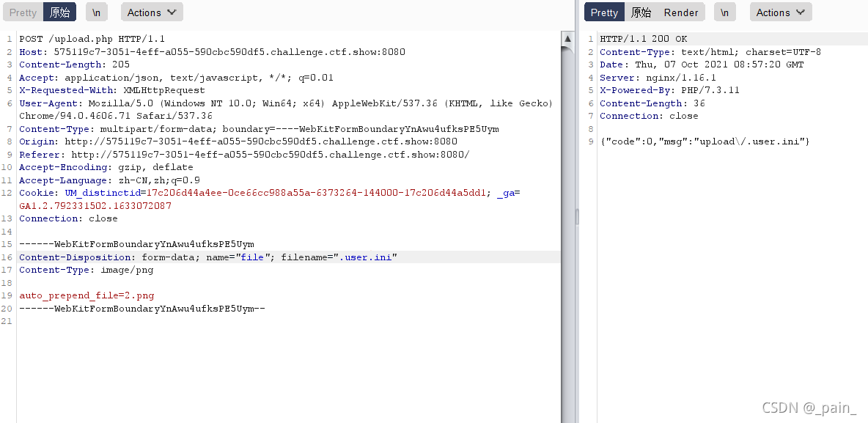Screen dimensions: 868x423
Task: Click the request Connection: close line
Action: (x=69, y=218)
